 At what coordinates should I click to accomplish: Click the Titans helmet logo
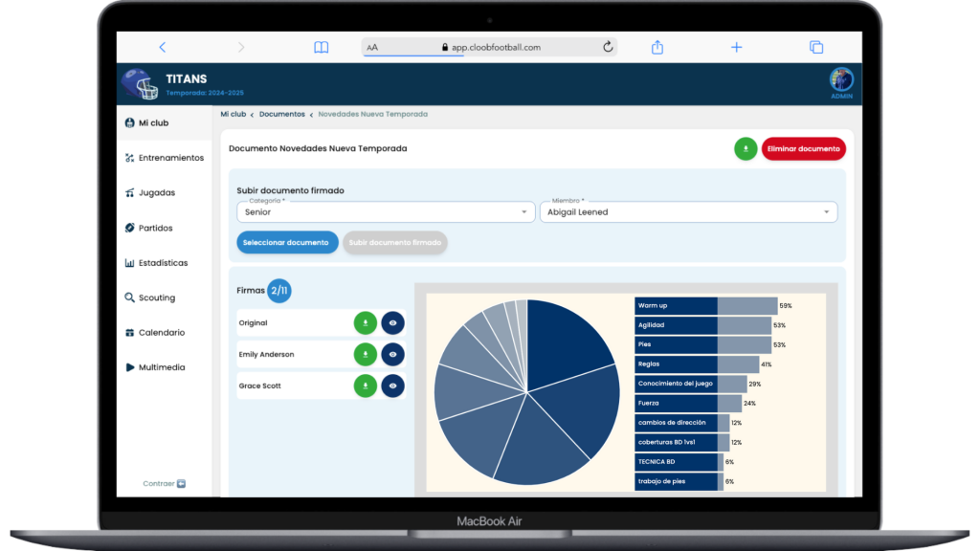pos(140,85)
